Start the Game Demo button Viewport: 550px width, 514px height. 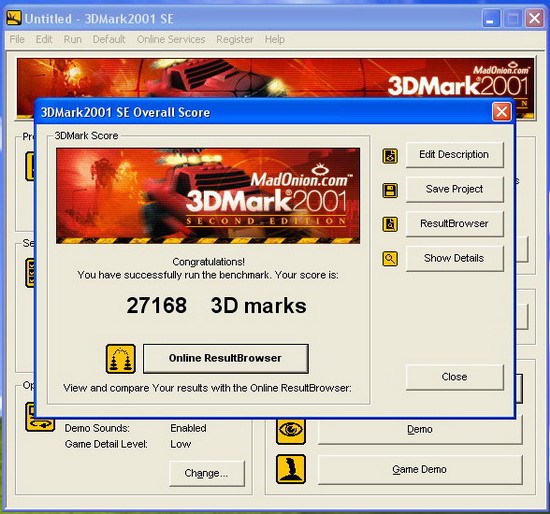coord(420,469)
